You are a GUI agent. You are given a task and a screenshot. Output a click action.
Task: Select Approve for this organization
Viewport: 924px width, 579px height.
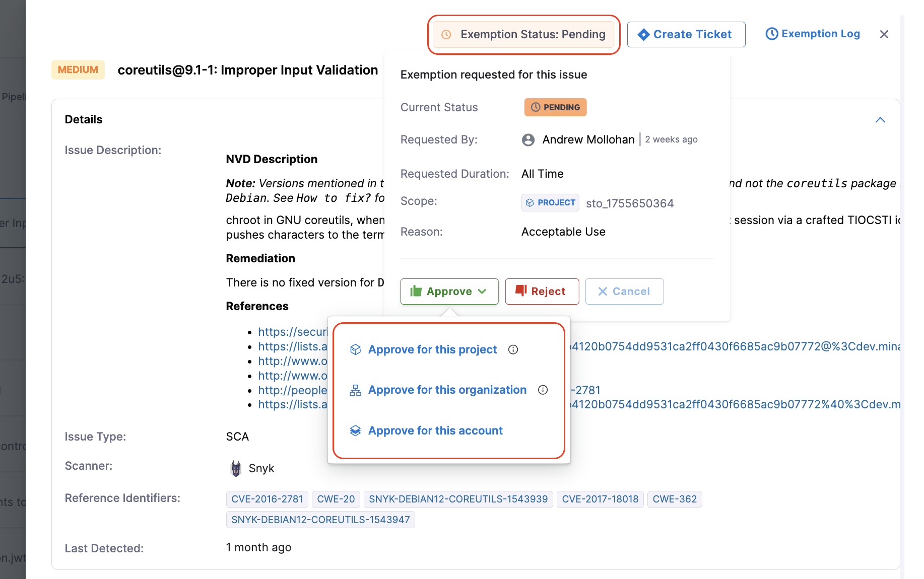click(447, 390)
